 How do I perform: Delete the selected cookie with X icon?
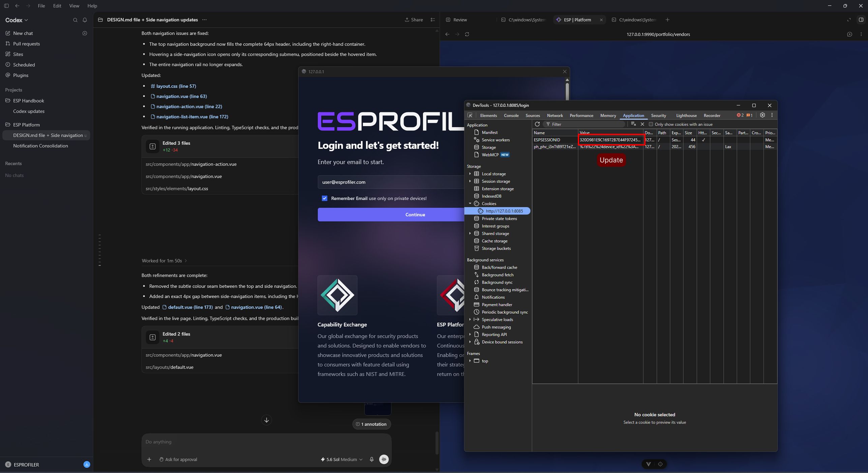(642, 124)
